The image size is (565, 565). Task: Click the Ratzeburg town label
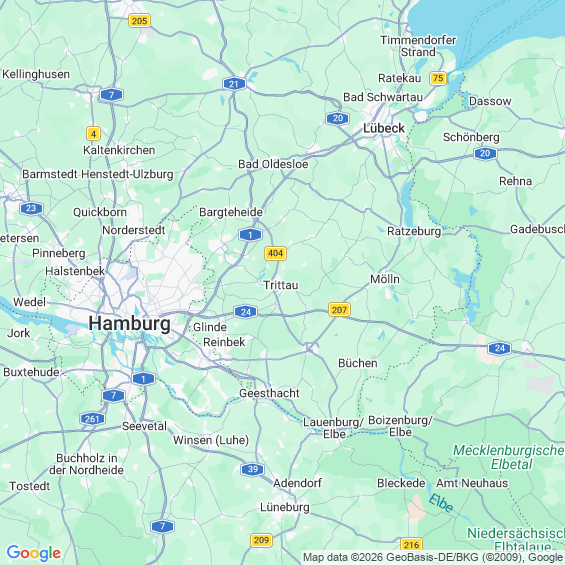tap(414, 231)
